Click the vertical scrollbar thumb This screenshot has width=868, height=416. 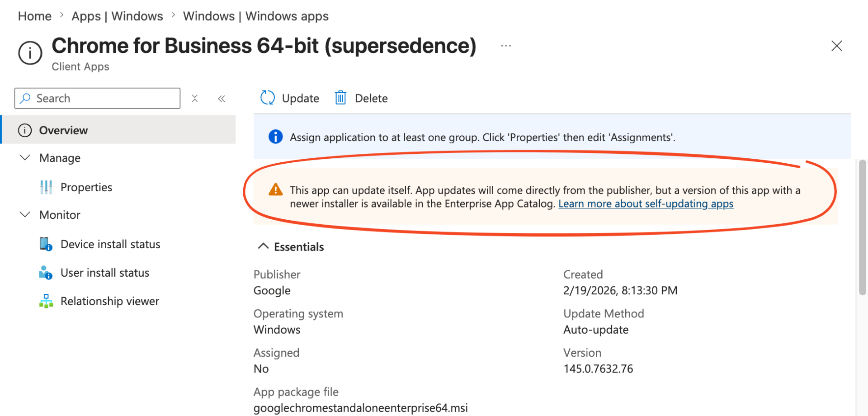[863, 227]
